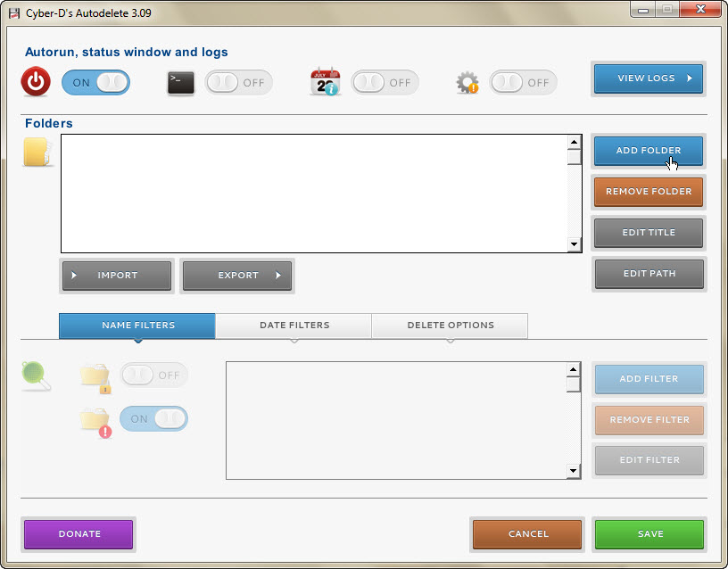Click the purple Donate button
The width and height of the screenshot is (728, 569).
tap(79, 533)
